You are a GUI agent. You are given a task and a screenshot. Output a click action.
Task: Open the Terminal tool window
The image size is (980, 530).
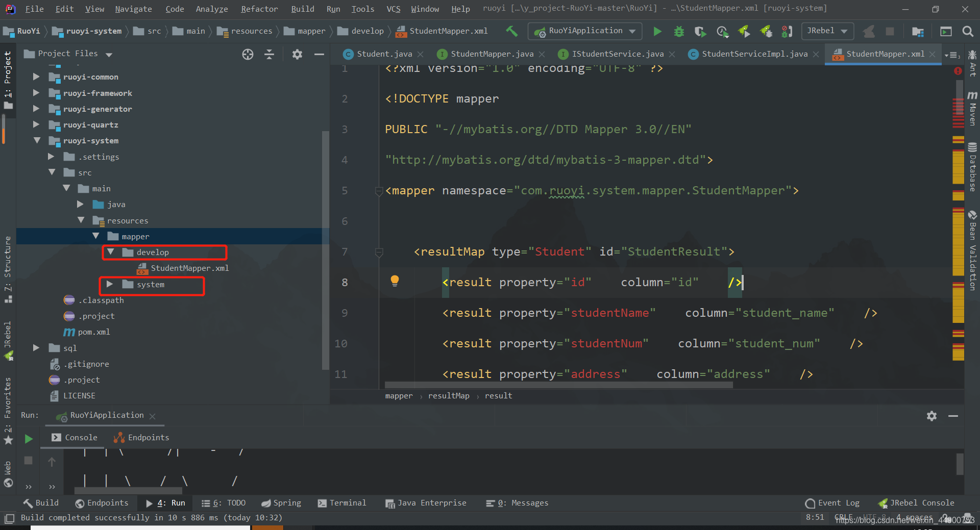coord(342,503)
